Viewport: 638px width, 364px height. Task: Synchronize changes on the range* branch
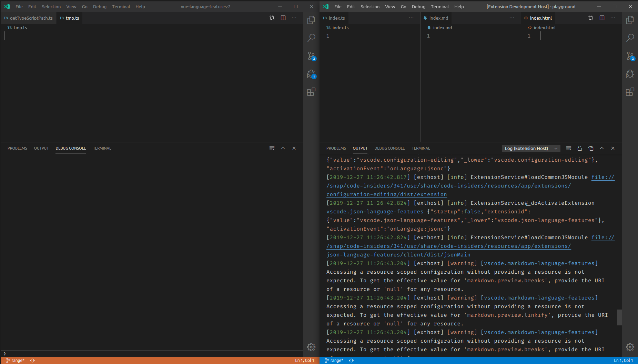pyautogui.click(x=32, y=360)
